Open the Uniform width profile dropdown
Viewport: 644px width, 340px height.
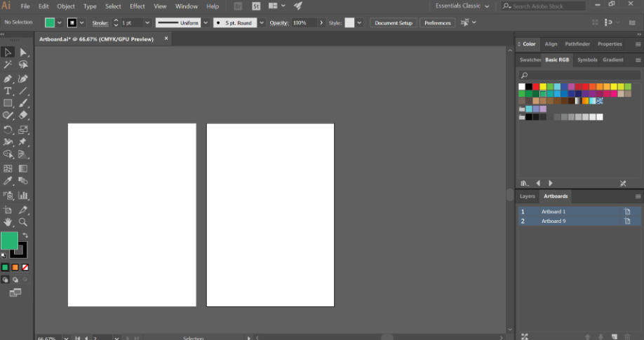[206, 23]
